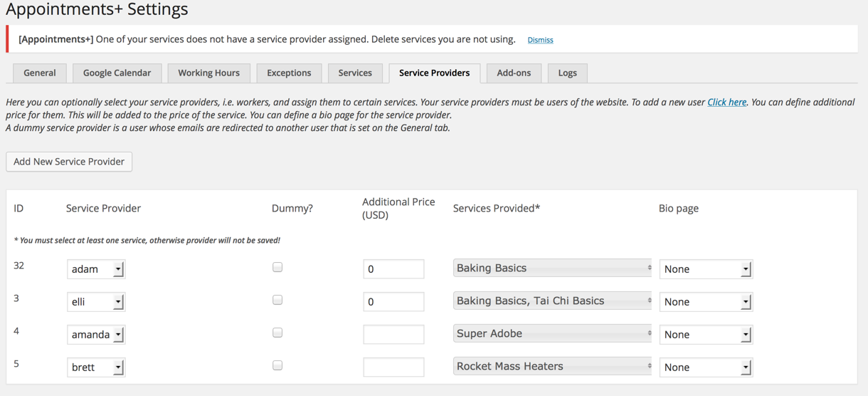Switch to the General tab

40,73
